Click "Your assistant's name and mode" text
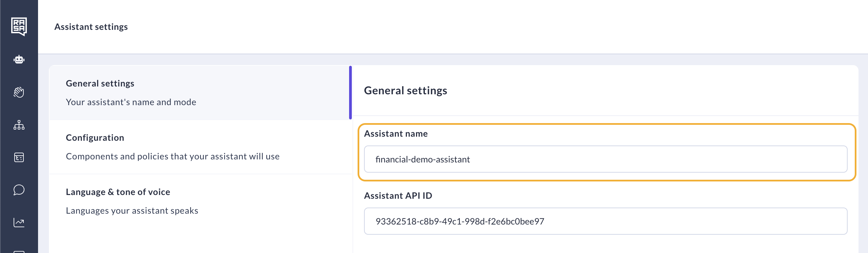The width and height of the screenshot is (868, 253). (131, 102)
